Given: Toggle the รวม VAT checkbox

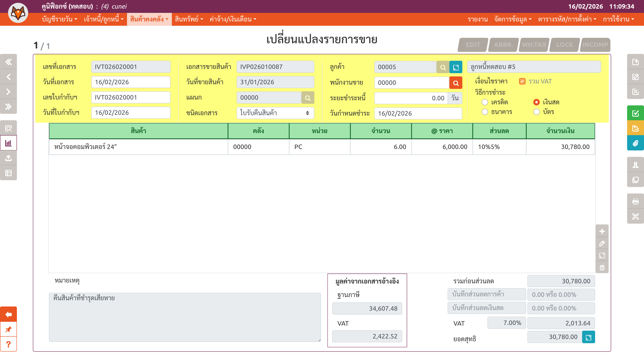Looking at the screenshot, I should pyautogui.click(x=522, y=81).
